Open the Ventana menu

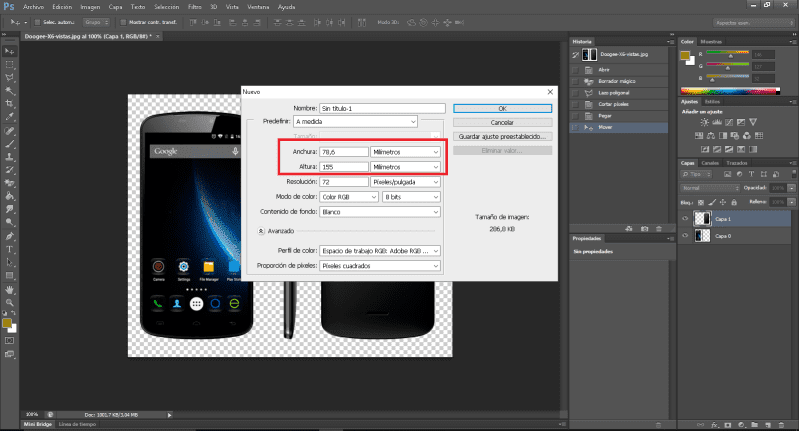[258, 7]
